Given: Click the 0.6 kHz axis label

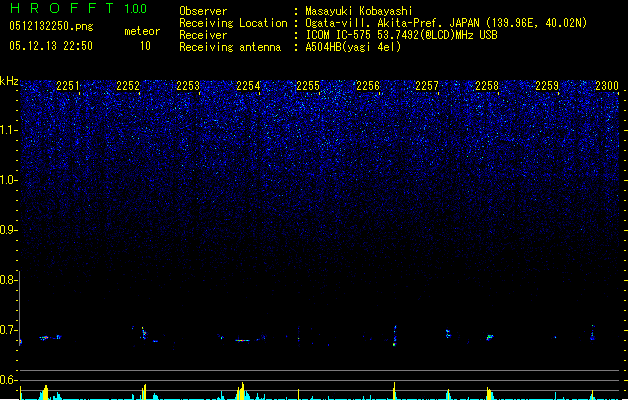Looking at the screenshot, I should tap(8, 380).
